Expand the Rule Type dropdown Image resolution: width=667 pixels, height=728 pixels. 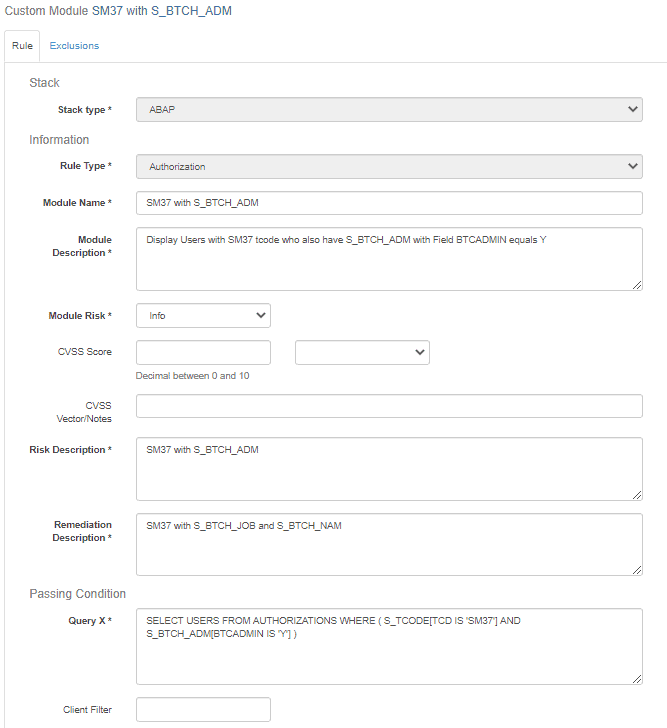(x=389, y=166)
